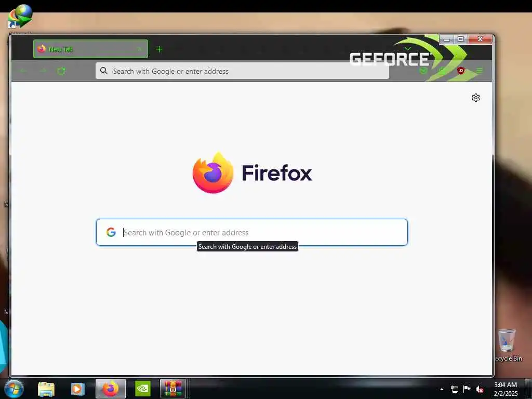Click the Save to Pocket toolbar icon

pyautogui.click(x=423, y=71)
